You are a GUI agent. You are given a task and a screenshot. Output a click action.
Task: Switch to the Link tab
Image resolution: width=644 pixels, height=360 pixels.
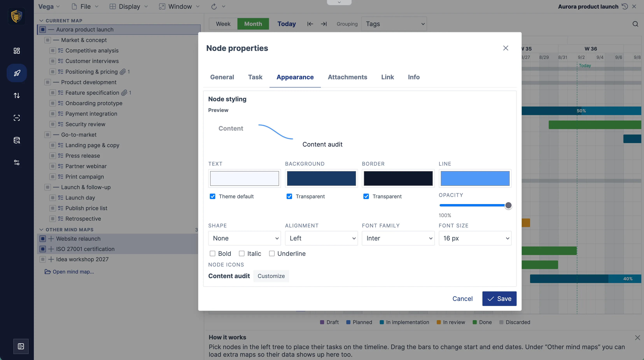[x=388, y=77]
